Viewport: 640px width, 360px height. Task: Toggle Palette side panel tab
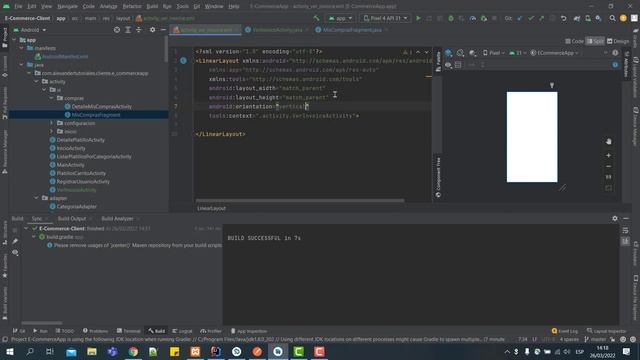point(438,62)
